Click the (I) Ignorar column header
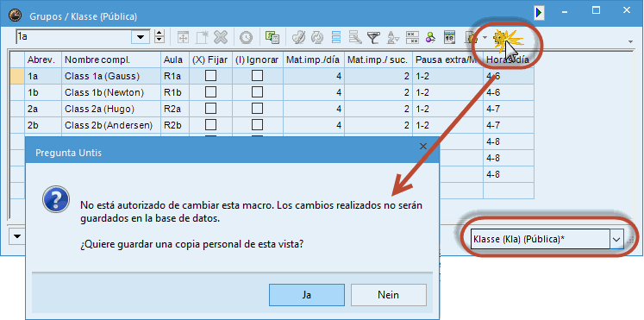Screen dimensions: 644x320 (258, 60)
